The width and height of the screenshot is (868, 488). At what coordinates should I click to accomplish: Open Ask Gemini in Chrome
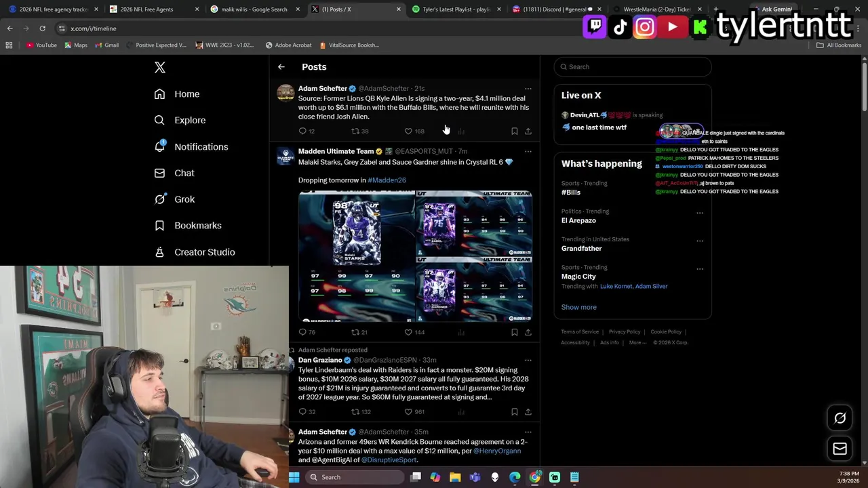click(x=772, y=9)
